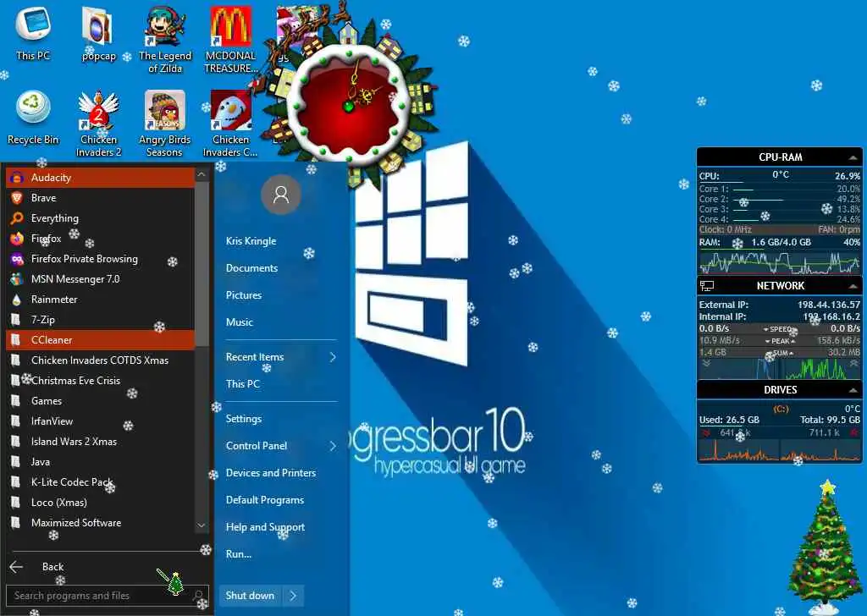This screenshot has width=867, height=616.
Task: Expand the CCleaner folder
Action: tap(100, 340)
